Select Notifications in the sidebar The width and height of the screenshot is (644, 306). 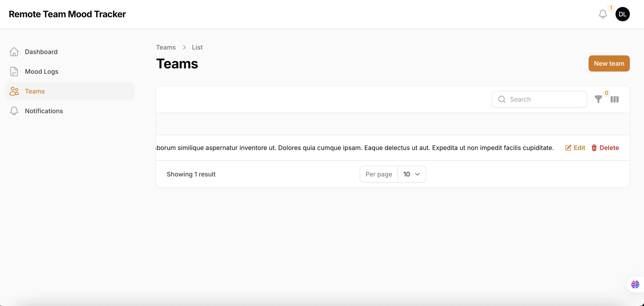[x=44, y=111]
